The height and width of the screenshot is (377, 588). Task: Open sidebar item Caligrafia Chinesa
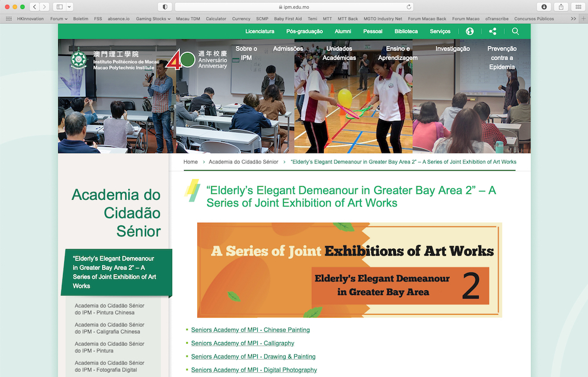(x=109, y=328)
